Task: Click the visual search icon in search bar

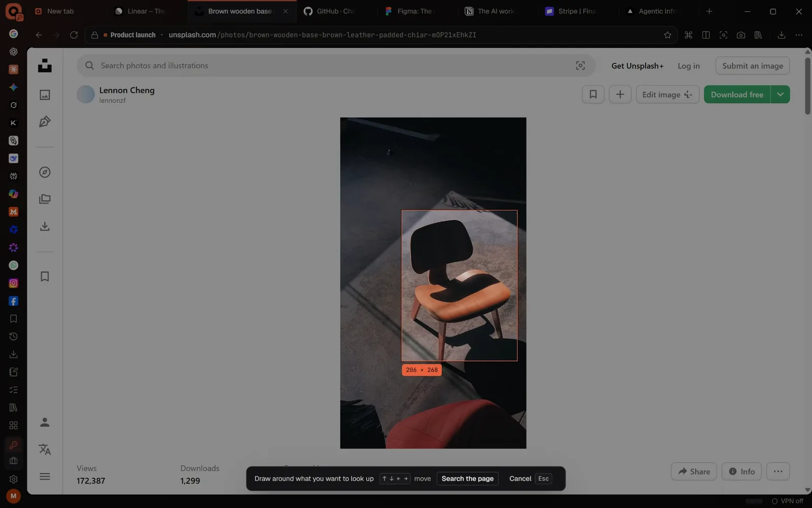Action: pos(580,66)
